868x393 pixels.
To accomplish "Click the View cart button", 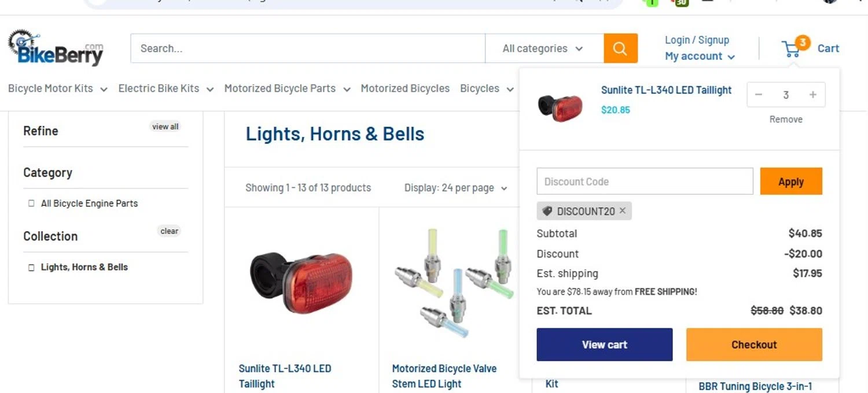I will (x=605, y=344).
